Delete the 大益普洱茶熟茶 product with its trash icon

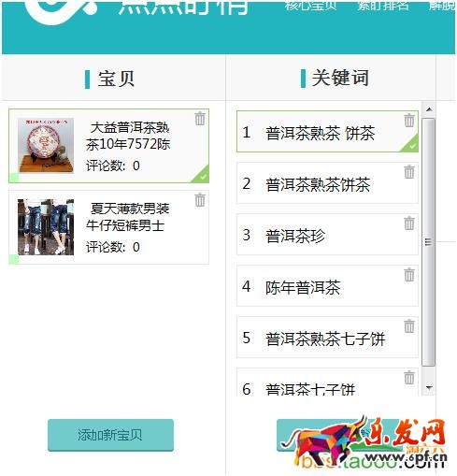click(x=200, y=119)
